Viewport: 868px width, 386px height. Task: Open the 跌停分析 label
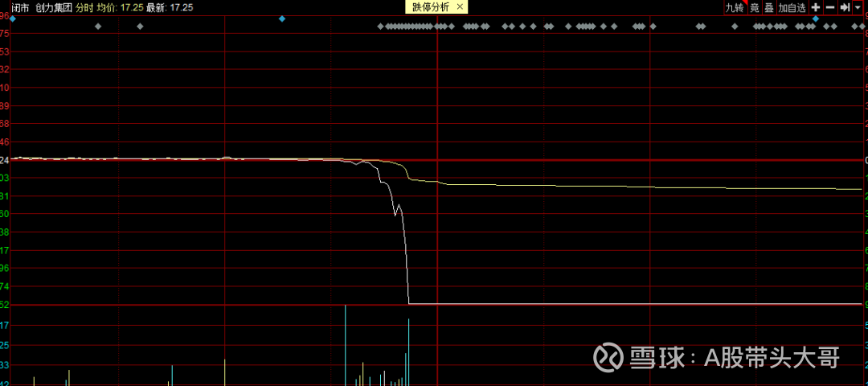431,8
